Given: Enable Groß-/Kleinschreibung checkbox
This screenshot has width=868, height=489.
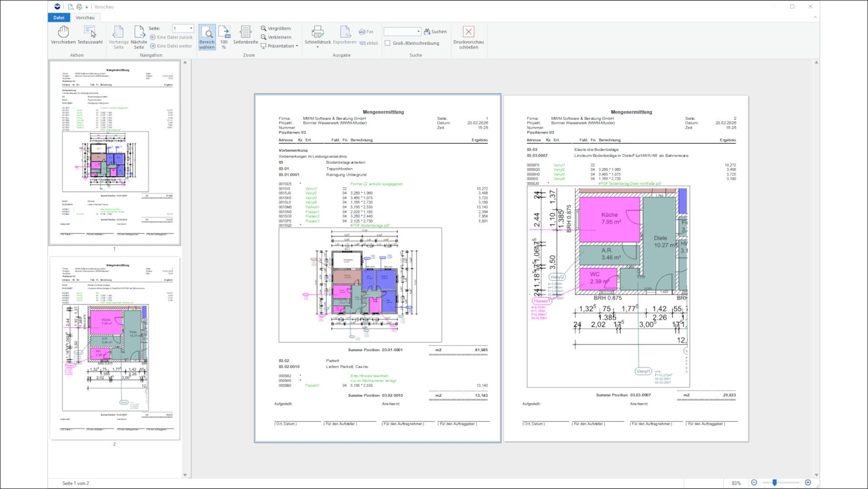Looking at the screenshot, I should pos(387,43).
